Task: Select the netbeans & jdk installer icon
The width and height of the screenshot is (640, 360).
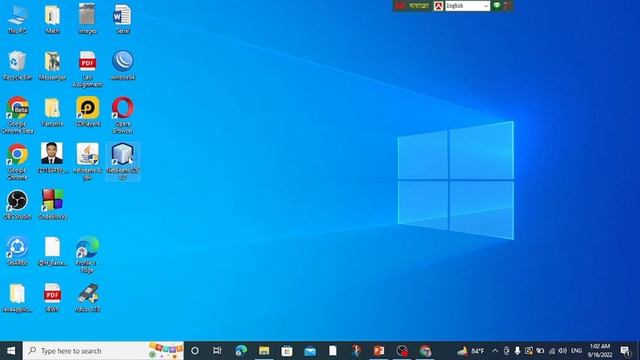Action: (x=87, y=162)
